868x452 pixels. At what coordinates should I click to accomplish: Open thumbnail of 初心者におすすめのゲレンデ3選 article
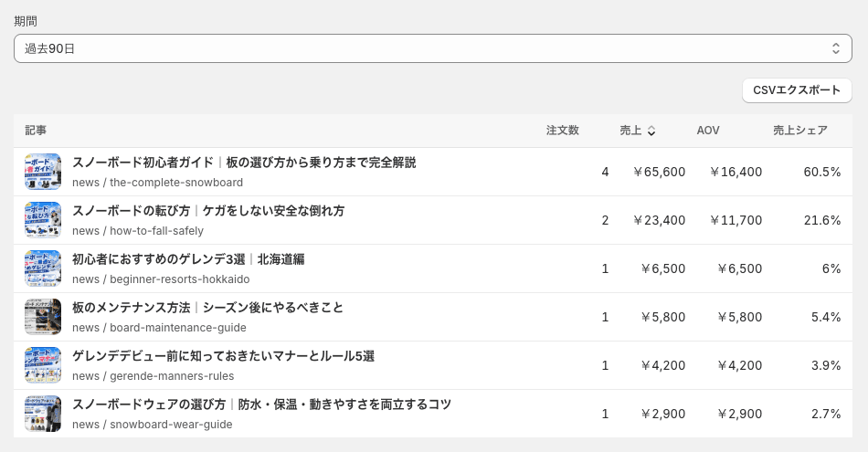(x=43, y=268)
